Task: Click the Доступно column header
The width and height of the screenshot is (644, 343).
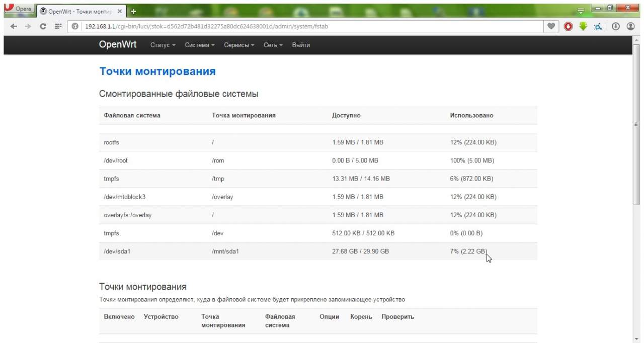Action: pos(346,115)
